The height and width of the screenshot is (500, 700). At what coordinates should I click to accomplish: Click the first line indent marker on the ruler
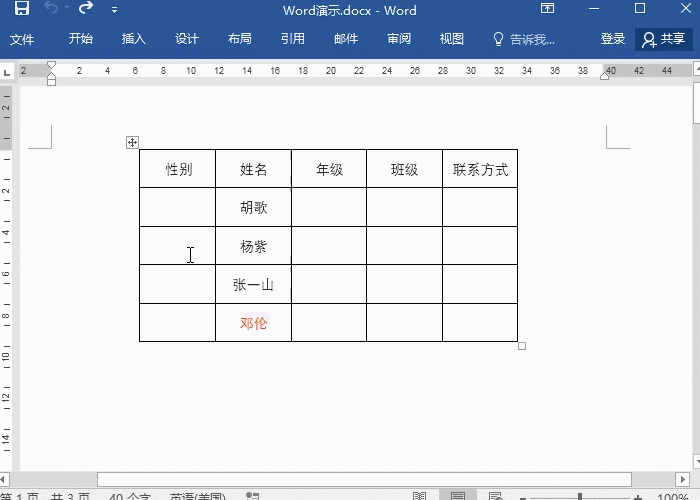51,65
